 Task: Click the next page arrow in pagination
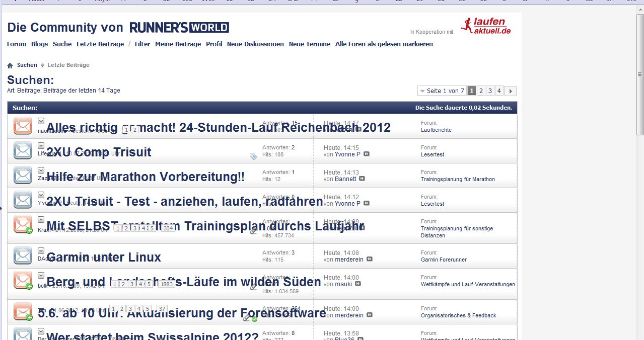click(x=511, y=91)
